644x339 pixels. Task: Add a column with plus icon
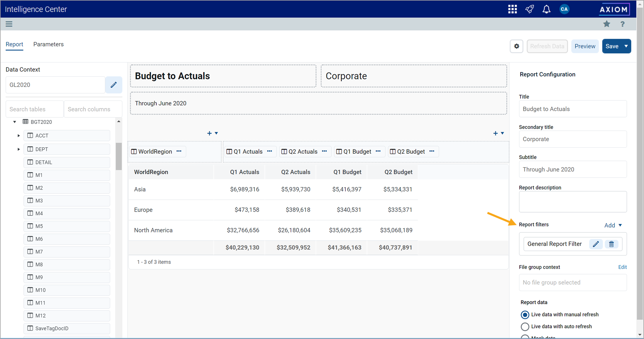(495, 133)
